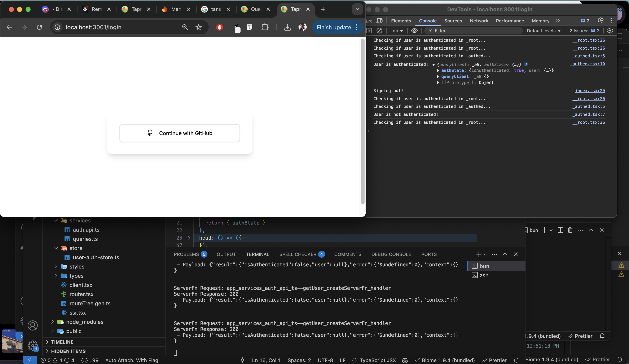Switch to DEBUG CONSOLE tab
This screenshot has width=629, height=364.
pos(391,254)
